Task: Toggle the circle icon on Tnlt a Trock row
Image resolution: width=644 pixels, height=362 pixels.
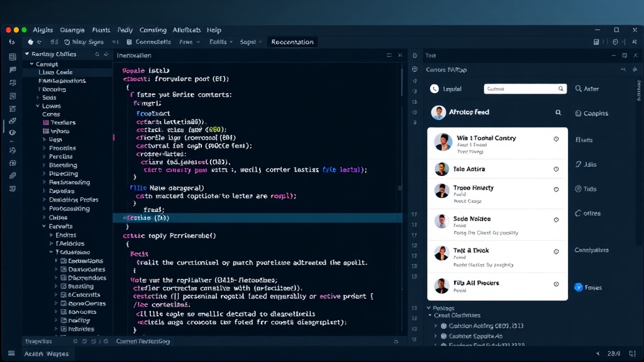Action: tap(556, 251)
